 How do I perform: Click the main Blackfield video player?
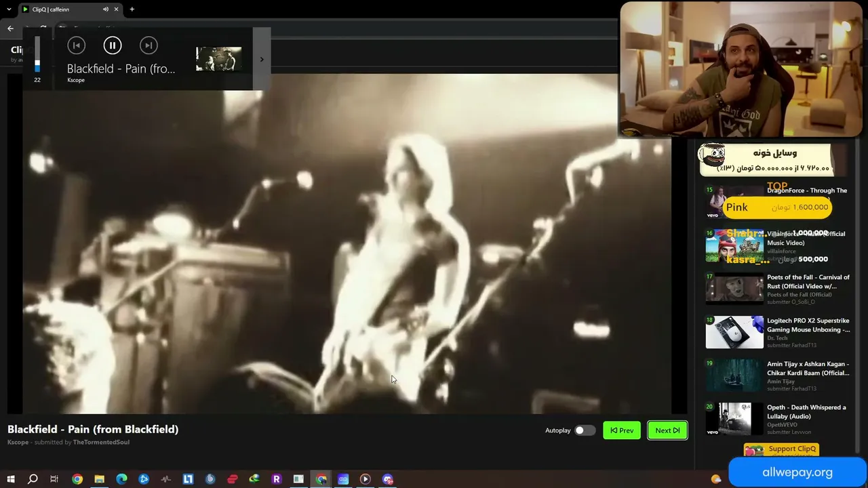pyautogui.click(x=347, y=244)
